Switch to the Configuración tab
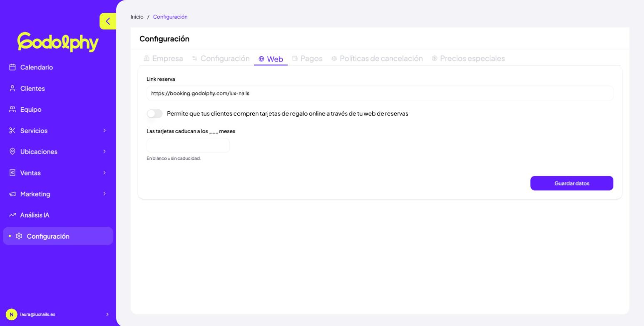This screenshot has width=644, height=326. click(221, 59)
